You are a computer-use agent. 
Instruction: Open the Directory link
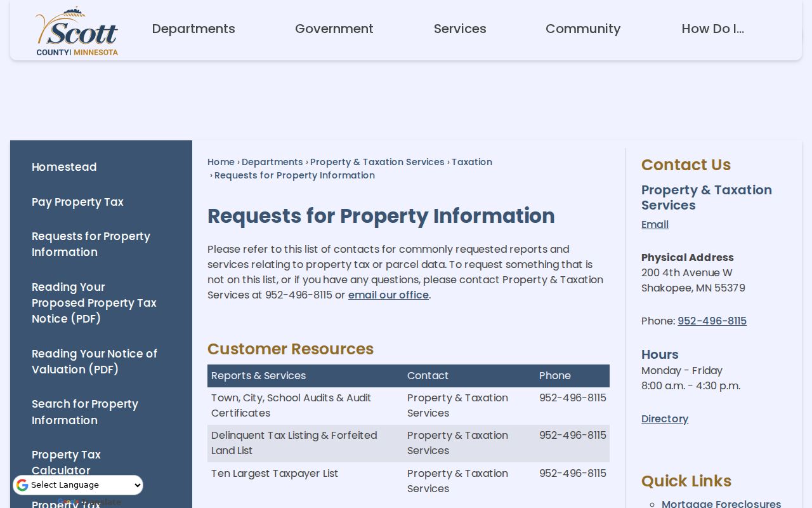[665, 418]
